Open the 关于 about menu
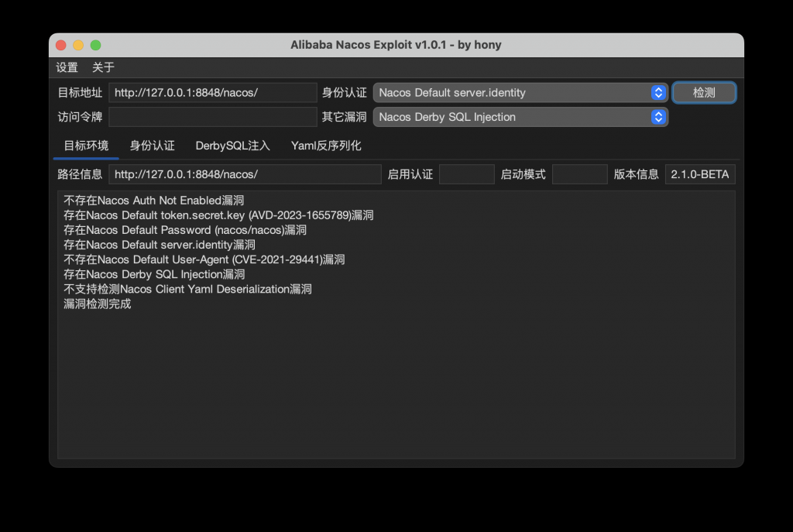Screen dimensions: 793x532 pyautogui.click(x=103, y=67)
